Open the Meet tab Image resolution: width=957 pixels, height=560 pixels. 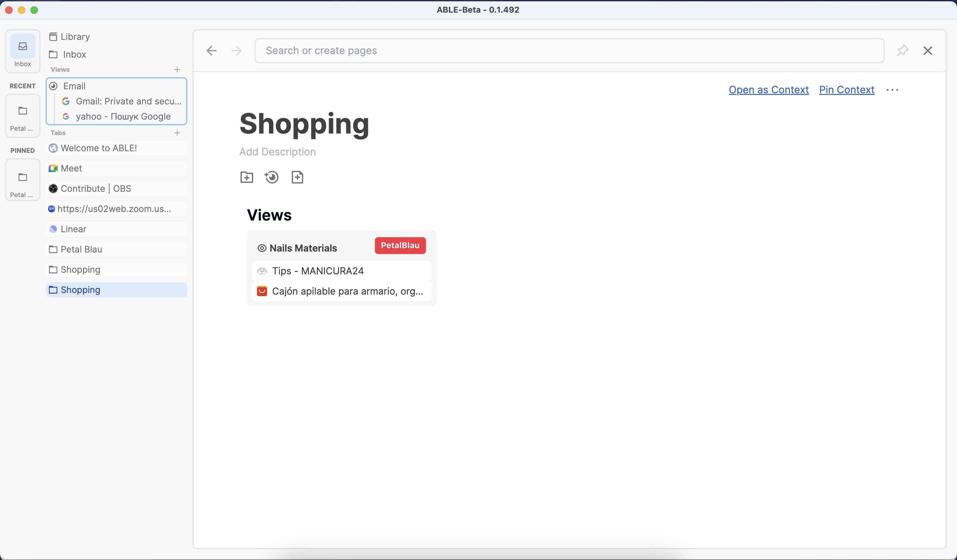click(x=72, y=168)
